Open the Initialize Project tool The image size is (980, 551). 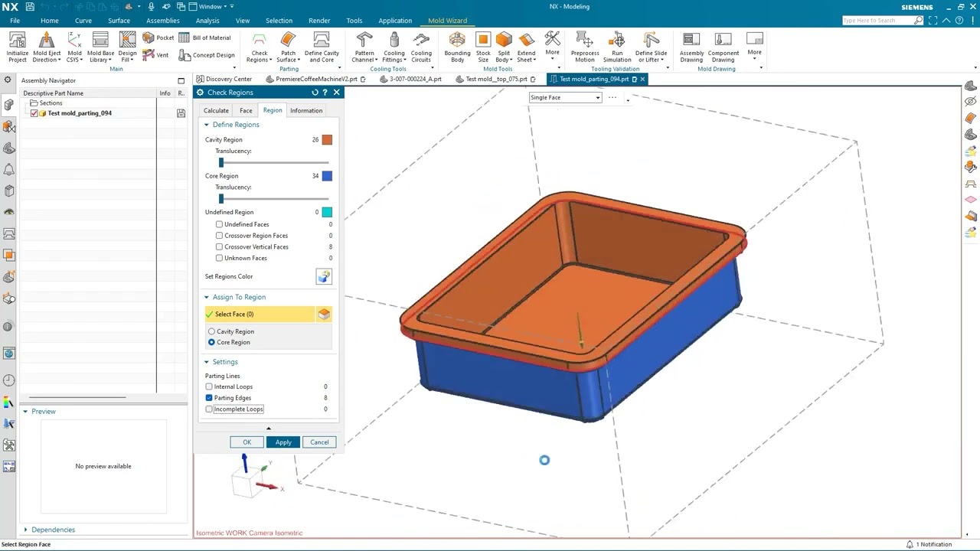[x=18, y=47]
